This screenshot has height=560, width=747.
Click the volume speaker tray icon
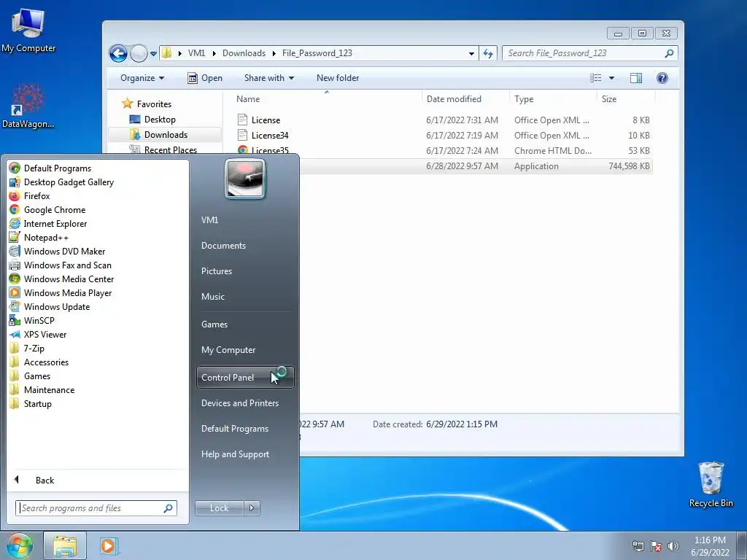pos(673,546)
